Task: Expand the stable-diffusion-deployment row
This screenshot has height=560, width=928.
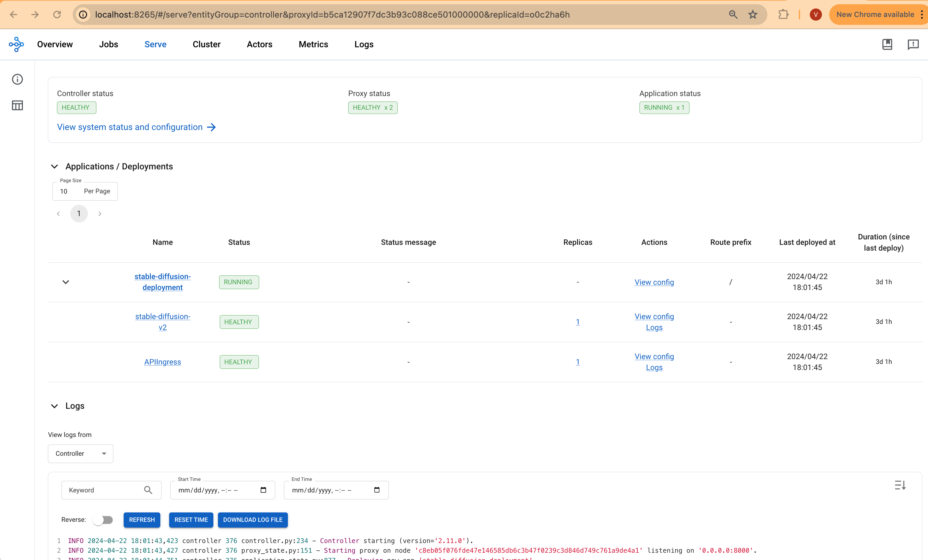Action: coord(66,282)
